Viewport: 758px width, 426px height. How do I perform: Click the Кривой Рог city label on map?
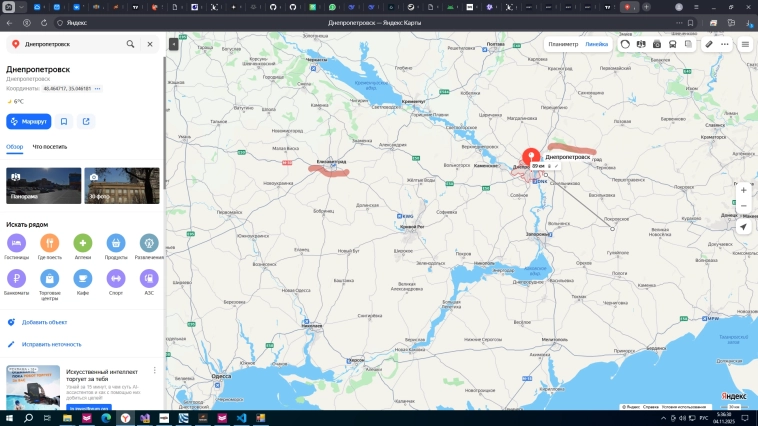pyautogui.click(x=413, y=226)
